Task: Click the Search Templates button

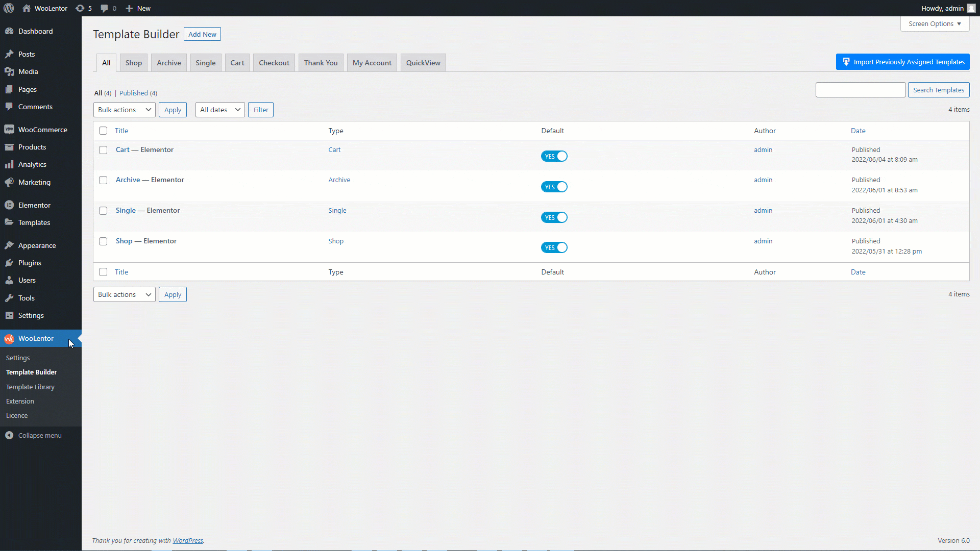Action: [x=939, y=90]
